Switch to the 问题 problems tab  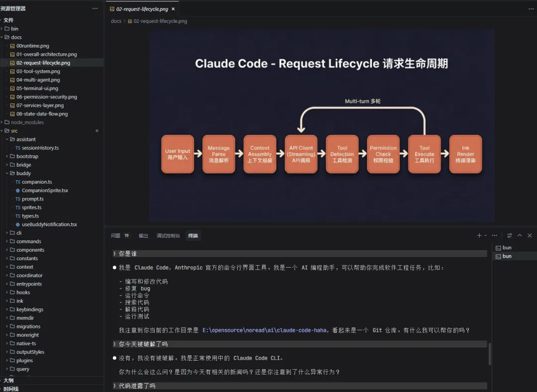click(x=115, y=236)
